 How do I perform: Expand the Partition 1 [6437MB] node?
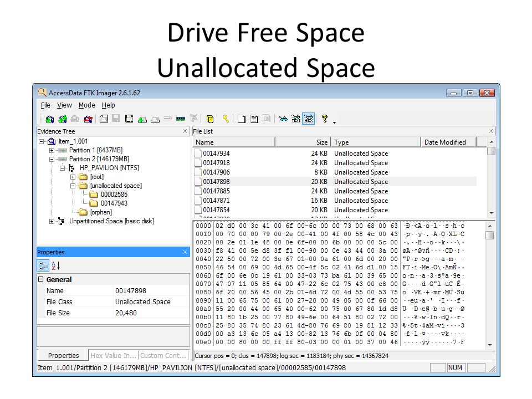click(52, 150)
